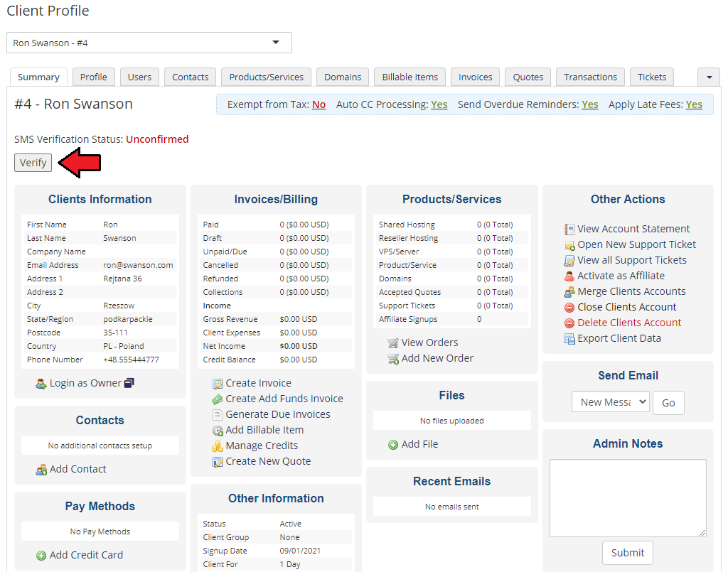Screen dimensions: 728x572
Task: View the Transactions tab
Action: coord(590,77)
